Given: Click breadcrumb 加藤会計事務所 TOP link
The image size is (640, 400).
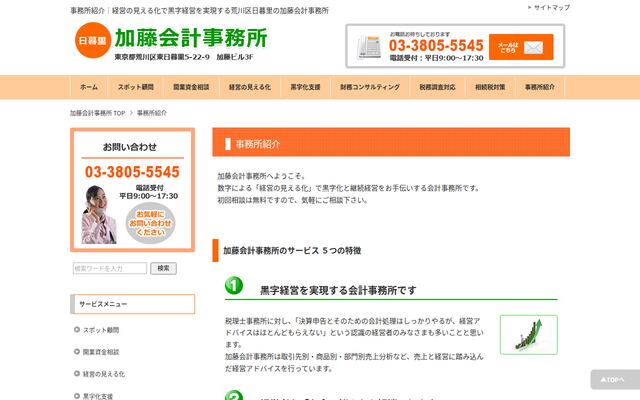Looking at the screenshot, I should (x=98, y=113).
